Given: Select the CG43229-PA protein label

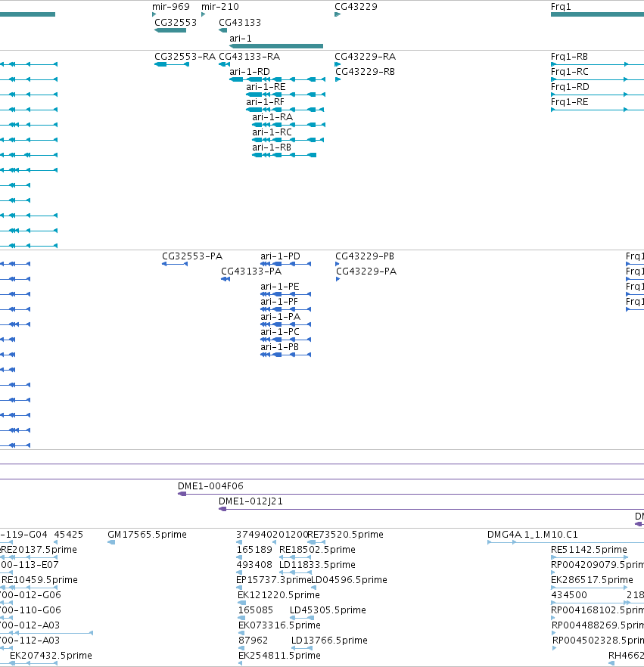Looking at the screenshot, I should click(366, 271).
